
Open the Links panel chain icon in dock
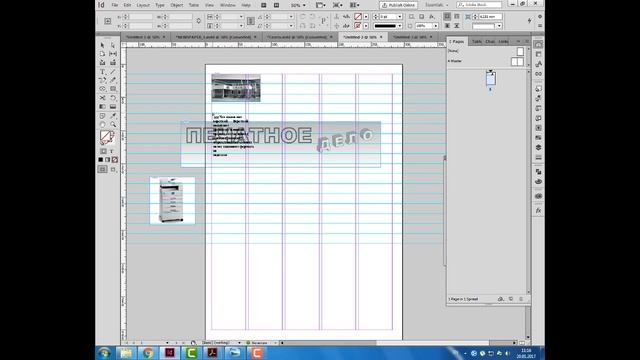click(x=538, y=74)
